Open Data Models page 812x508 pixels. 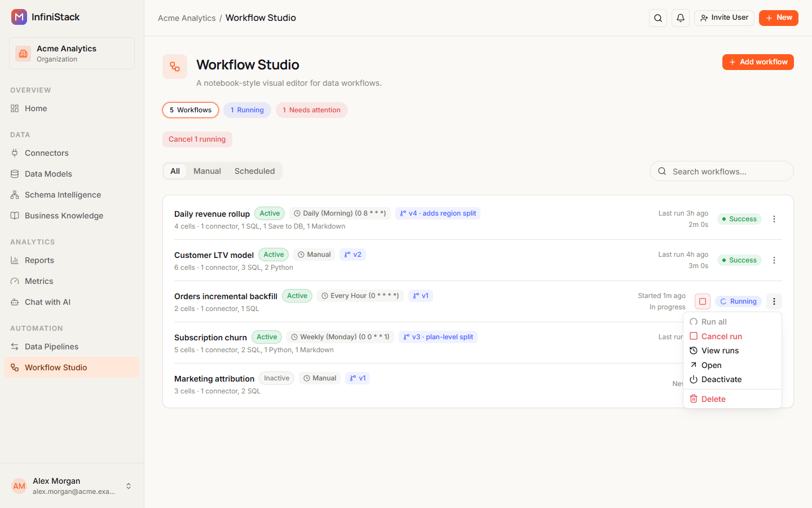[72, 174]
